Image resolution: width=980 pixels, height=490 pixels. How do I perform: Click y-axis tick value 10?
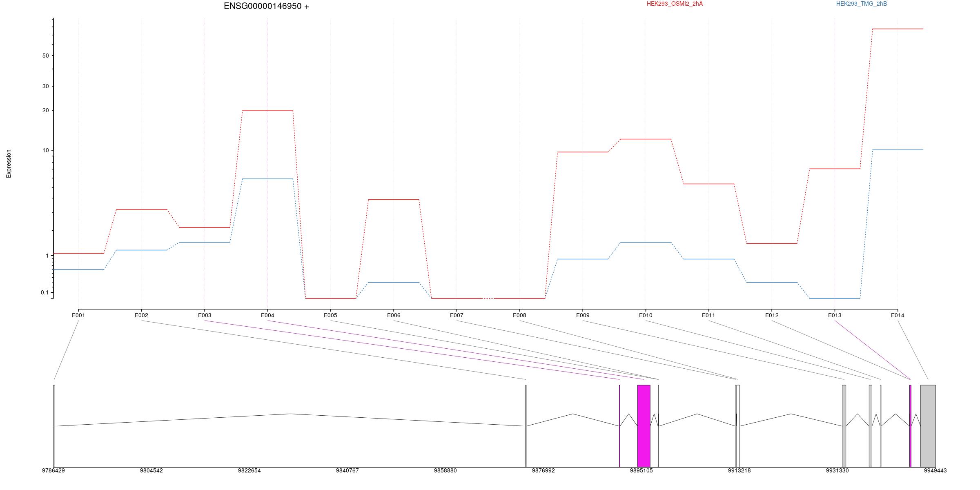coord(45,150)
